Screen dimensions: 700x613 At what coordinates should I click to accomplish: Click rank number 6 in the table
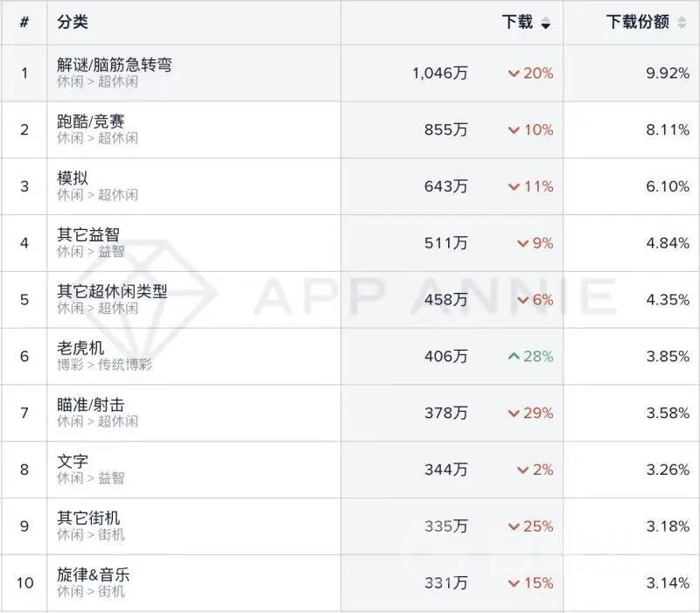pyautogui.click(x=24, y=357)
